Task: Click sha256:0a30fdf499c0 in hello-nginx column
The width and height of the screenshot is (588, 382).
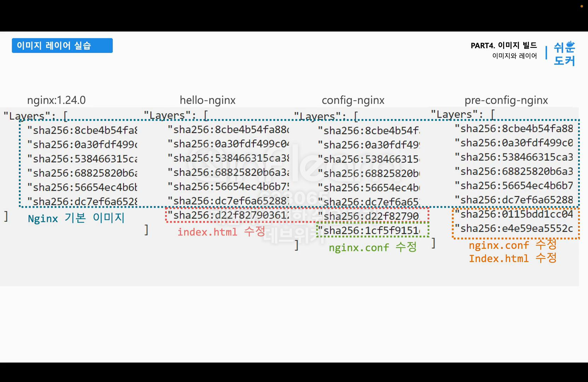Action: (229, 144)
